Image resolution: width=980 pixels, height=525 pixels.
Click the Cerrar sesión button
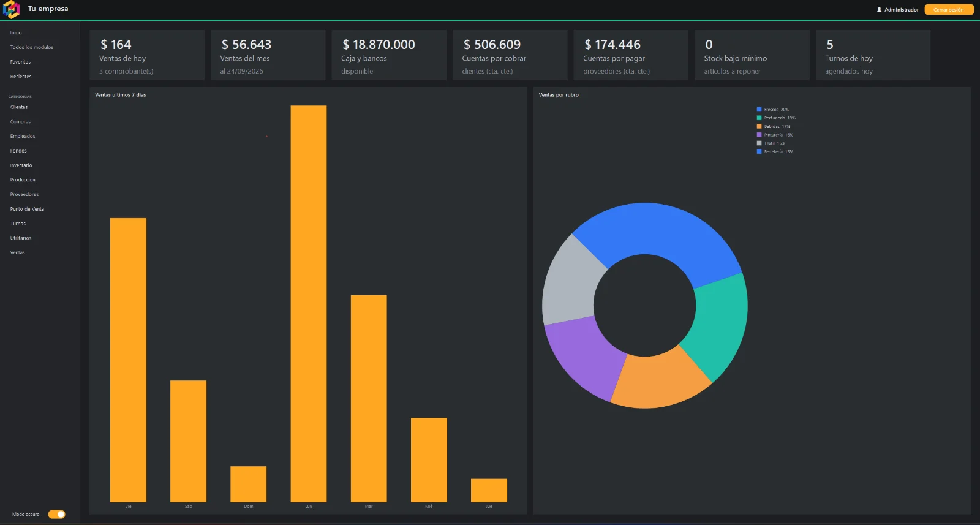click(x=949, y=10)
